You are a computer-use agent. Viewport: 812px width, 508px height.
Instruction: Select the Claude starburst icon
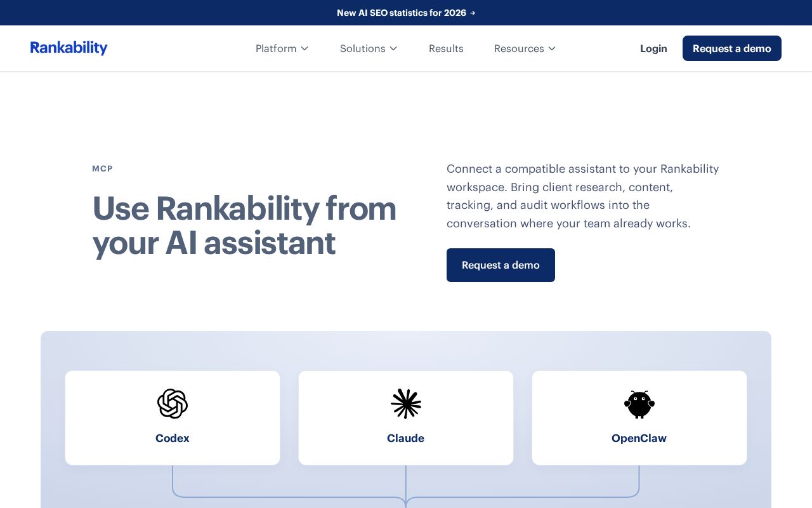406,404
